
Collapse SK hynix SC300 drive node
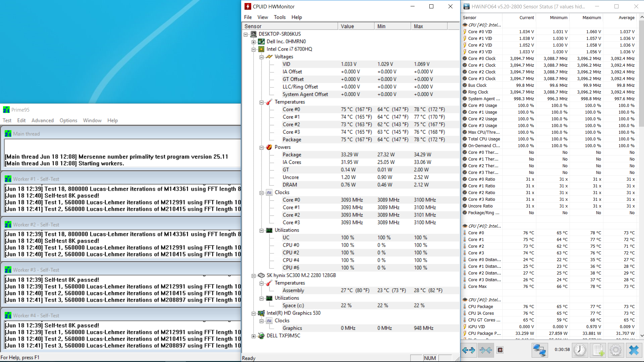coord(254,276)
